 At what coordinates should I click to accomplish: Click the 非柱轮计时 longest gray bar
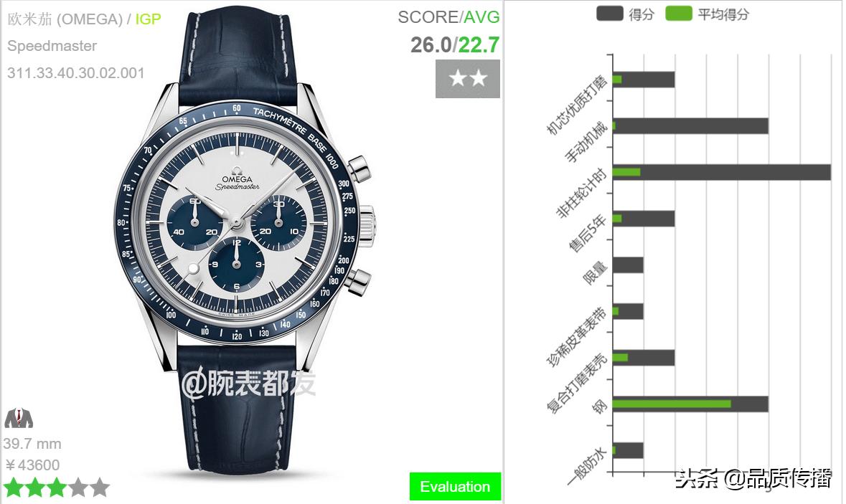(x=721, y=173)
